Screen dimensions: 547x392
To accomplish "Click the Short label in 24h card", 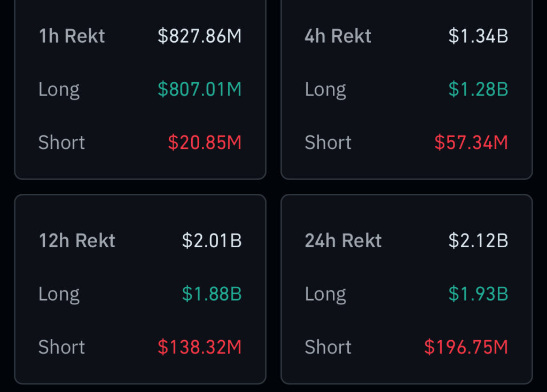I will click(328, 347).
